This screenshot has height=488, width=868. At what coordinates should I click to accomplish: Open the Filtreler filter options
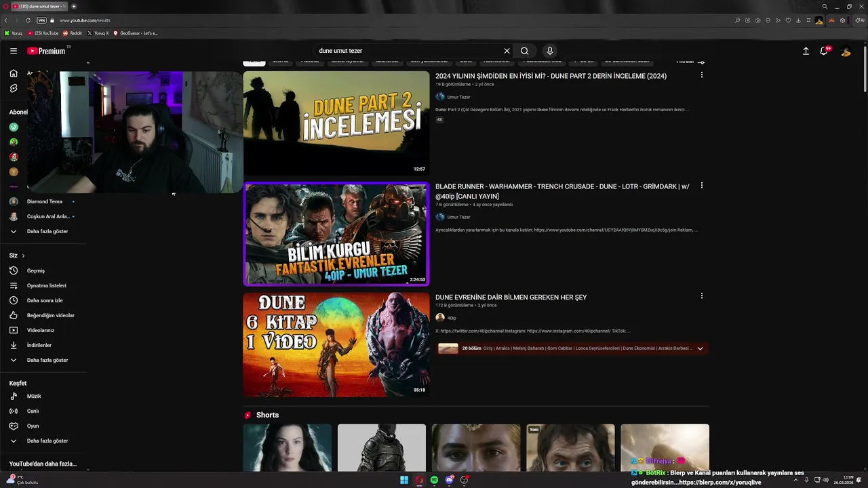tap(690, 62)
